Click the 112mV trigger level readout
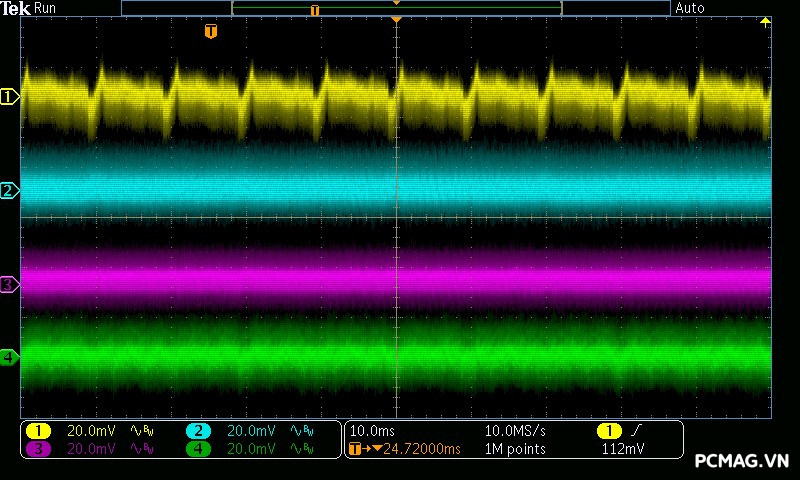Screen dimensions: 800x480 pyautogui.click(x=623, y=449)
